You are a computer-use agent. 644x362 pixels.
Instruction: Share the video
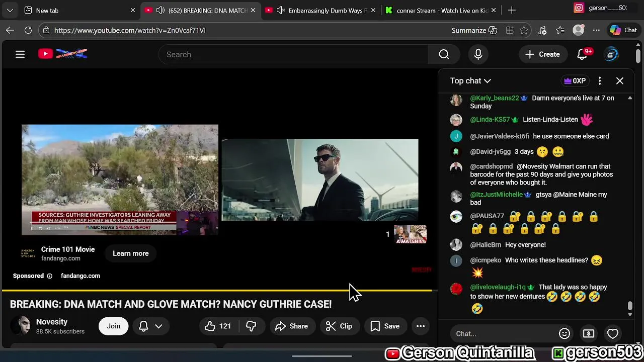pos(292,326)
